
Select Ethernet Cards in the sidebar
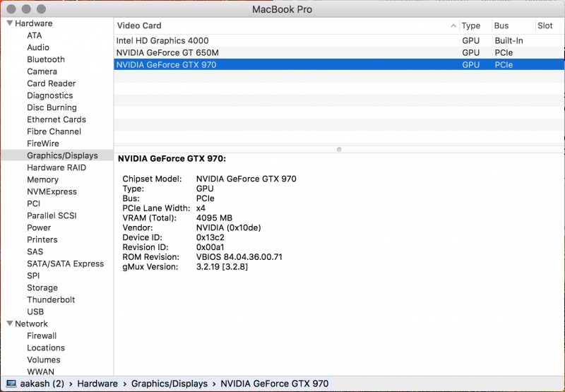[x=56, y=119]
